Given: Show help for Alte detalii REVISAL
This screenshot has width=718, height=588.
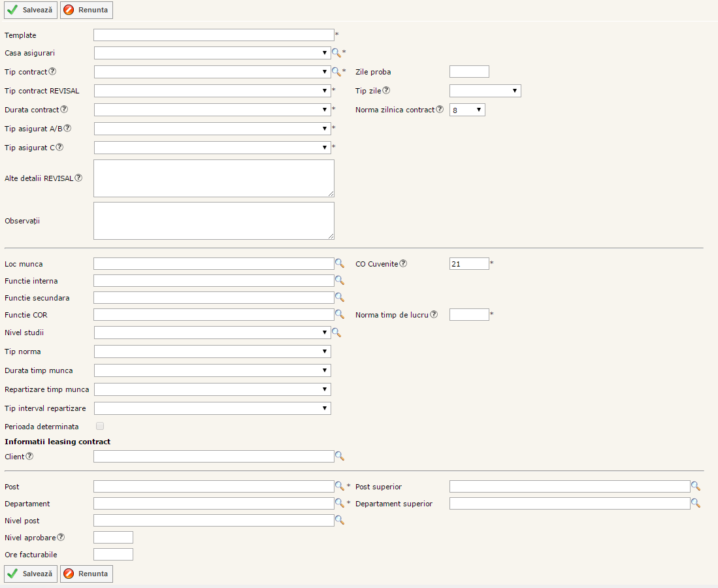Looking at the screenshot, I should pos(78,178).
